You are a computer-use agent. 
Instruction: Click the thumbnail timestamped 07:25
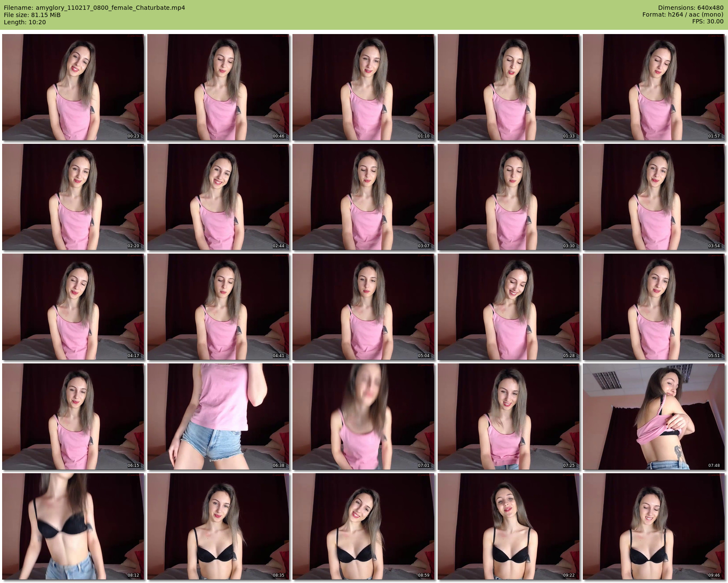point(508,417)
